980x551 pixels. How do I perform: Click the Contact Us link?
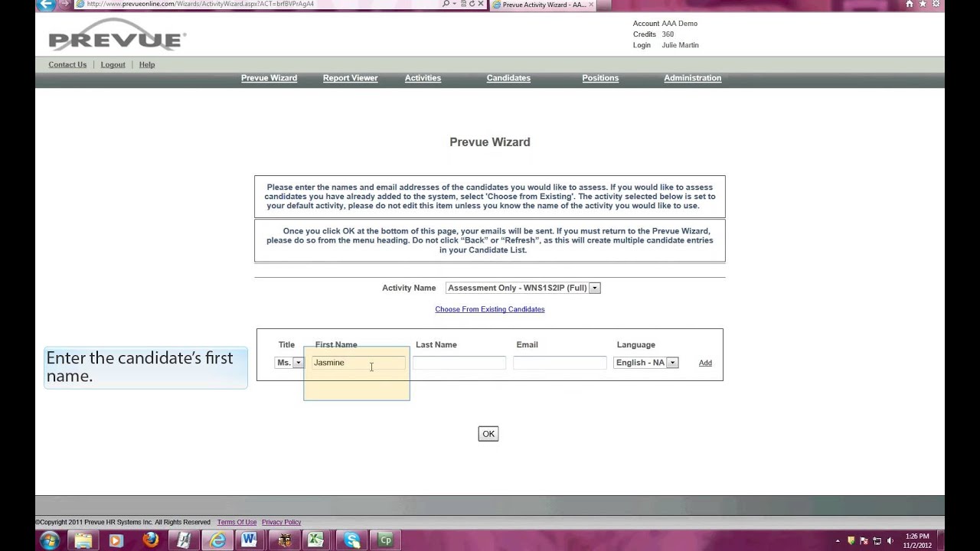click(67, 65)
